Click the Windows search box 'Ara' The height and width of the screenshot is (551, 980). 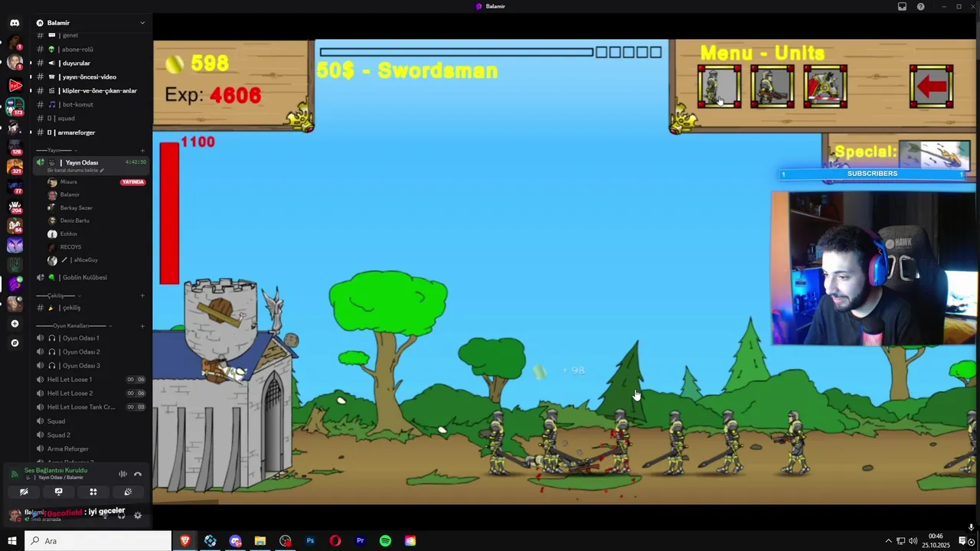(98, 541)
